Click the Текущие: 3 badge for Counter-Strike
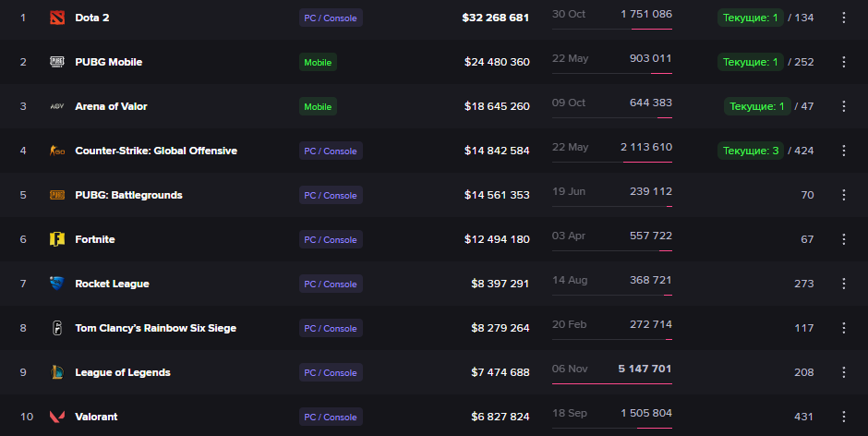Screen dimensions: 868x436 (x=750, y=151)
